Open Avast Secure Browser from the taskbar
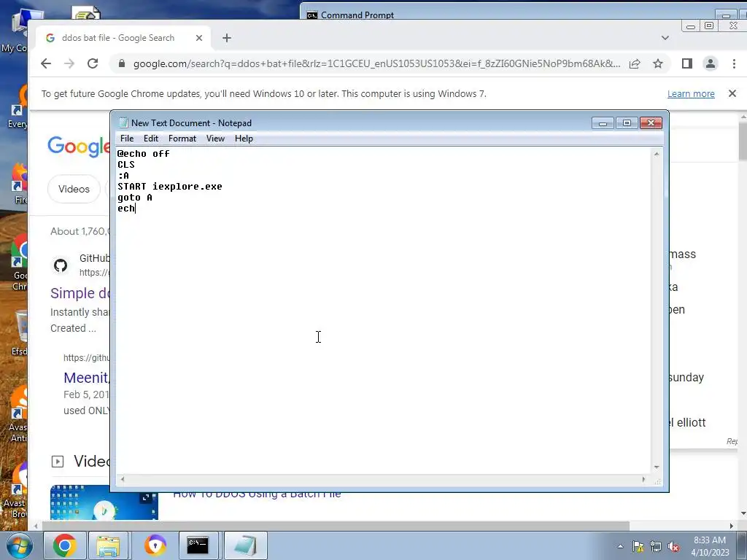Screen dimensions: 747x560 [155, 545]
